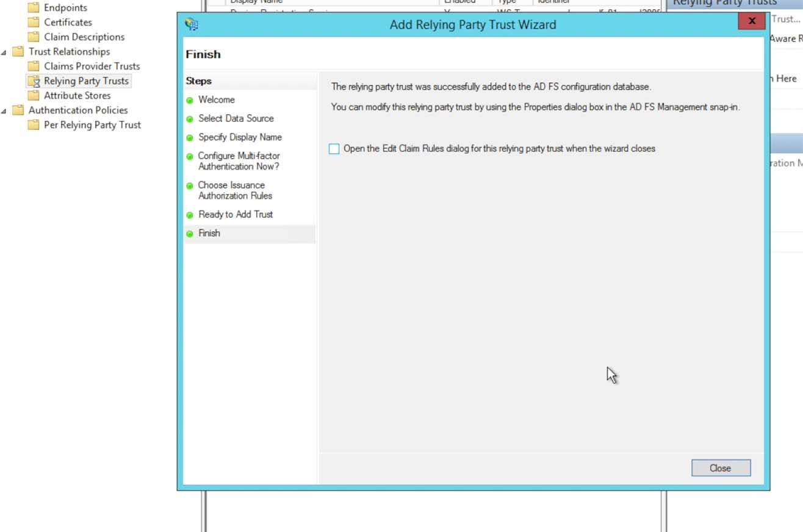Enable the Open Edit Claim Rules checkbox
This screenshot has height=532, width=803.
pos(334,149)
